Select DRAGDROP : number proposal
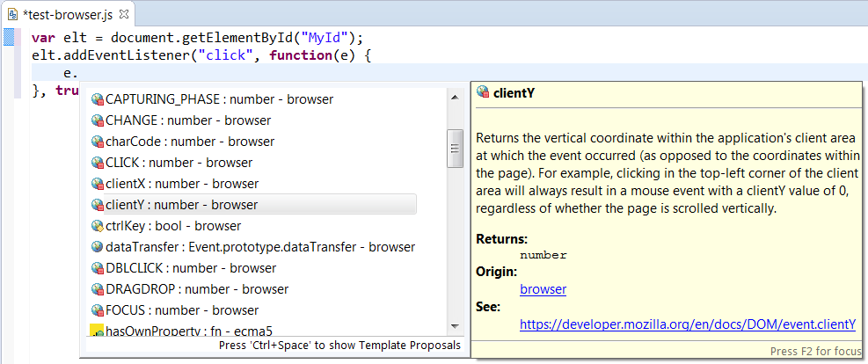This screenshot has width=868, height=364. (x=196, y=288)
